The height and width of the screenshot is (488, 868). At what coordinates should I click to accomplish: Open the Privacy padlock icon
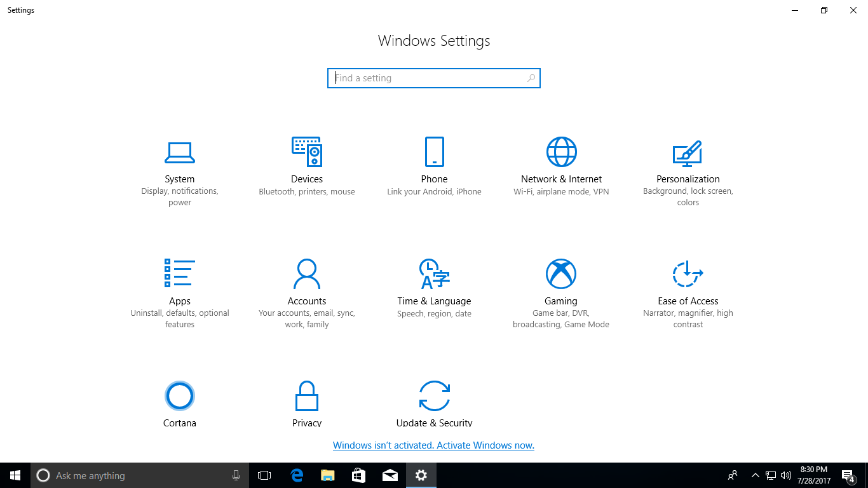click(307, 396)
